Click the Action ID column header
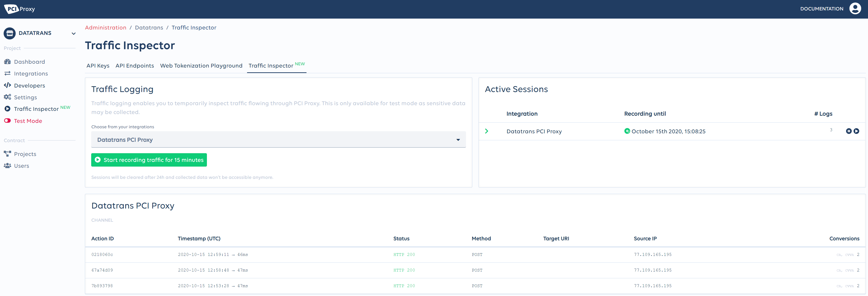The height and width of the screenshot is (296, 868). (103, 238)
